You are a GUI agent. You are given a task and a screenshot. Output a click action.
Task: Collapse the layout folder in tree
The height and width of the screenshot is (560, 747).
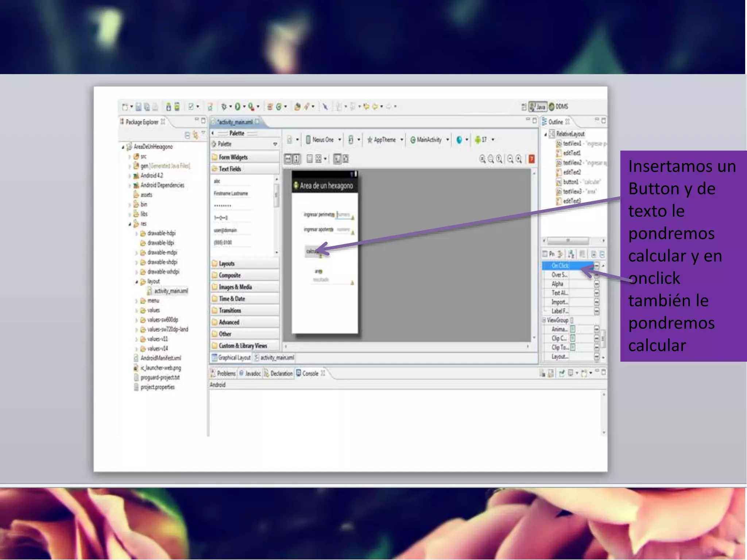point(137,282)
